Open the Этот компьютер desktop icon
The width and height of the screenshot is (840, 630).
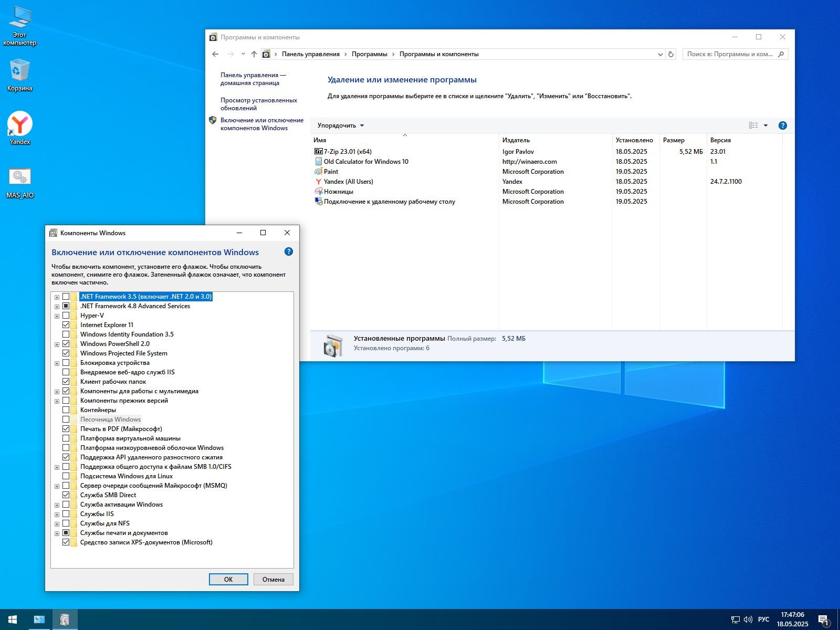click(x=19, y=26)
